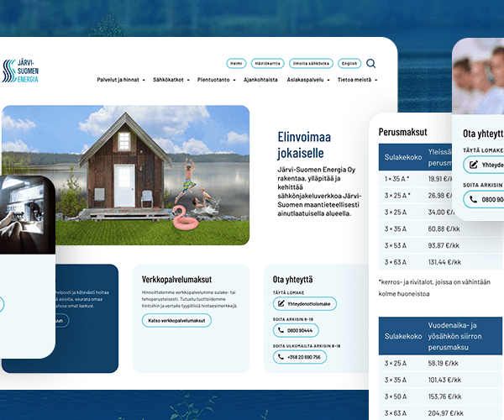The image size is (504, 420).
Task: Click the Järvi-Suomen Energia logo
Action: click(x=20, y=71)
